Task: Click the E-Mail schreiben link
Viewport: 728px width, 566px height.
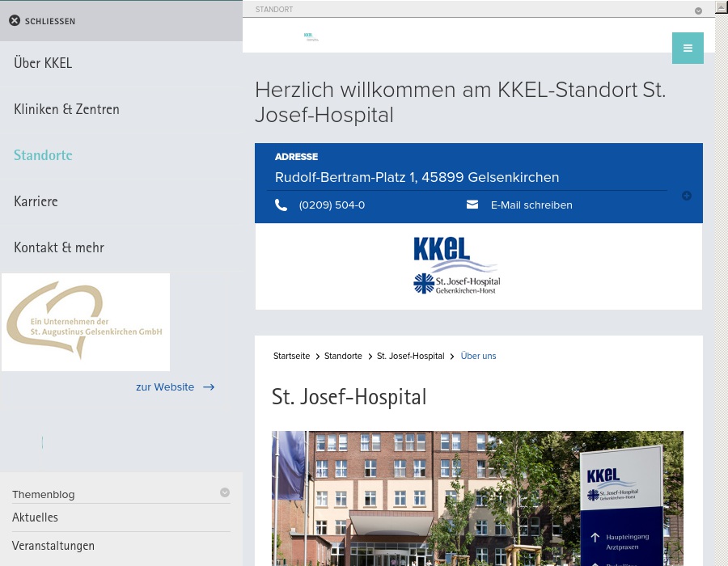Action: (531, 205)
